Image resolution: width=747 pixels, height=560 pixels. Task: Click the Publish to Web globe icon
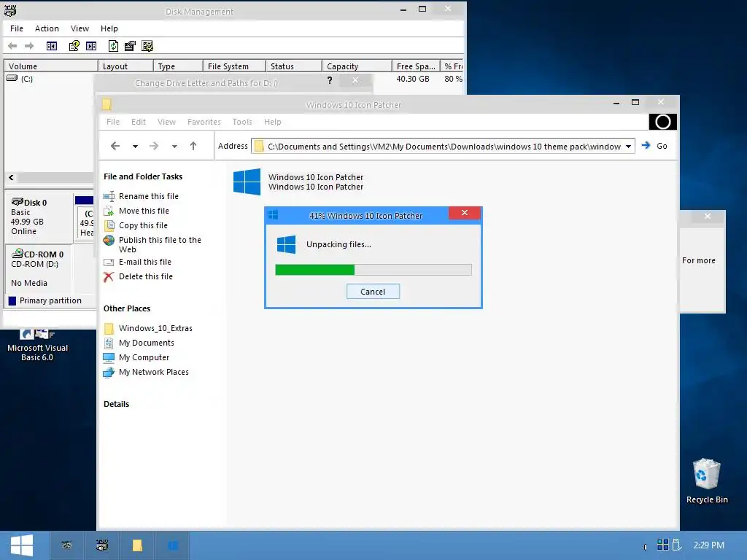coord(109,241)
